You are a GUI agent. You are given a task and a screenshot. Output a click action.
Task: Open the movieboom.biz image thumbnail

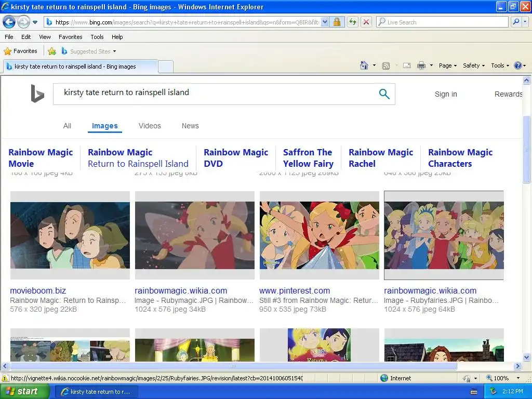click(x=70, y=235)
